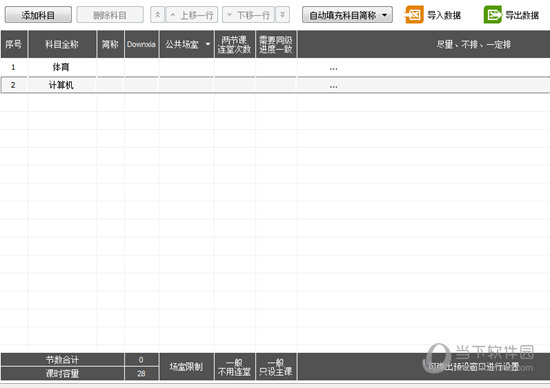
Task: Click the 两节课连堂次数 column header
Action: click(x=235, y=44)
